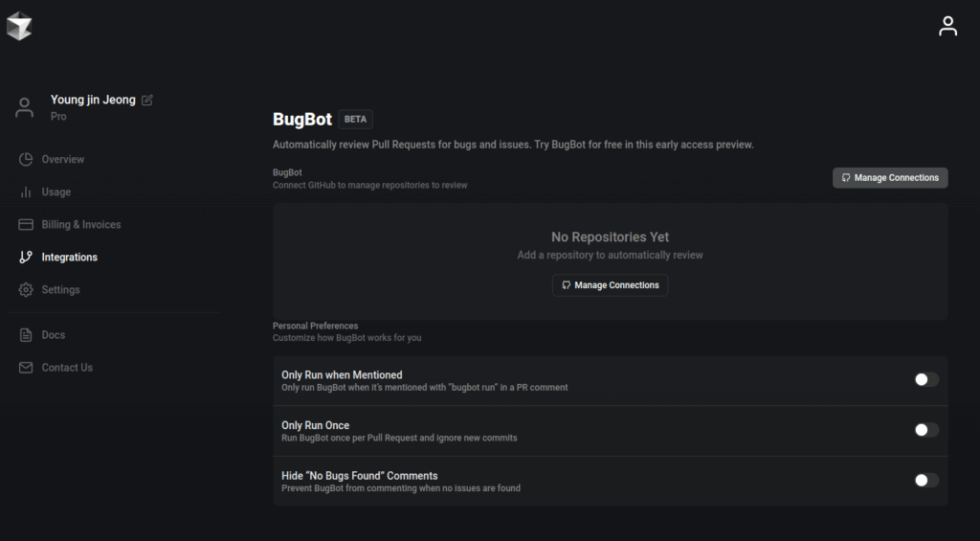This screenshot has width=980, height=541.
Task: Open the Docs link in sidebar
Action: (54, 335)
